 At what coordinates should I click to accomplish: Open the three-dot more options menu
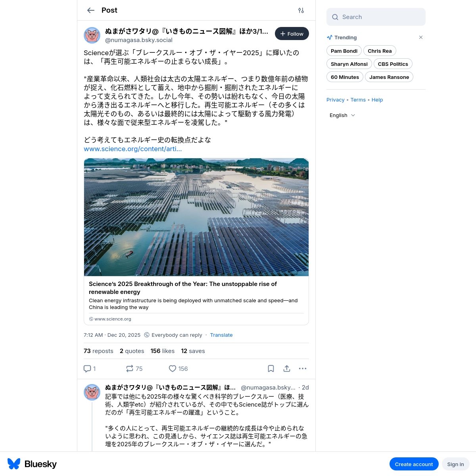tap(303, 369)
